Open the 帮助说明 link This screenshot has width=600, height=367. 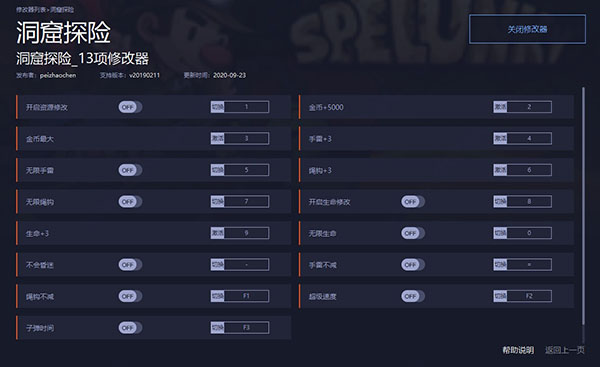(518, 350)
